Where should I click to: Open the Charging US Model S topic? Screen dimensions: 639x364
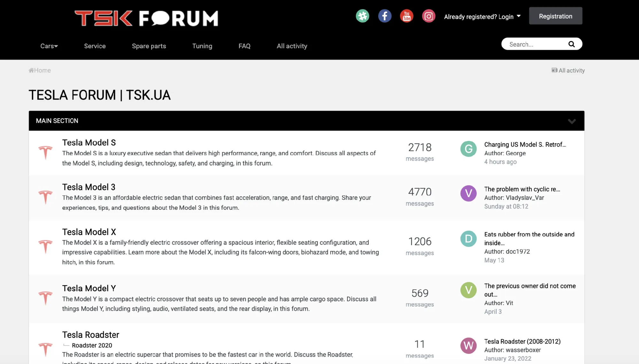point(525,145)
